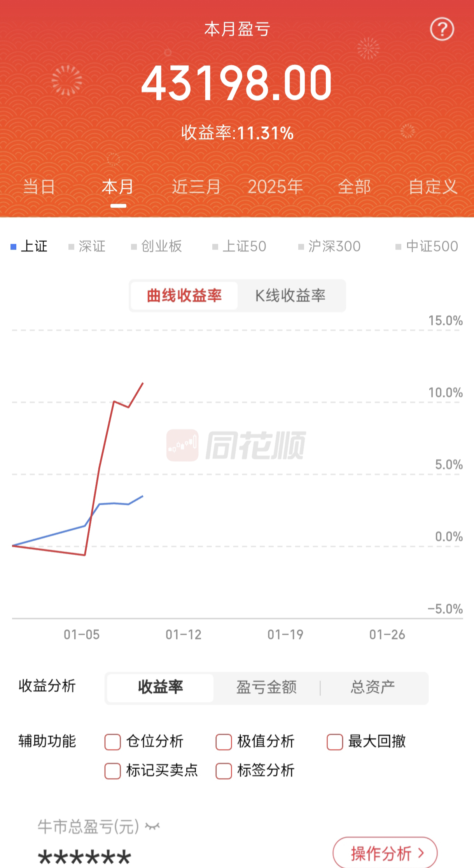This screenshot has width=474, height=868.
Task: Toggle the 标签分析 checkbox
Action: pyautogui.click(x=224, y=771)
